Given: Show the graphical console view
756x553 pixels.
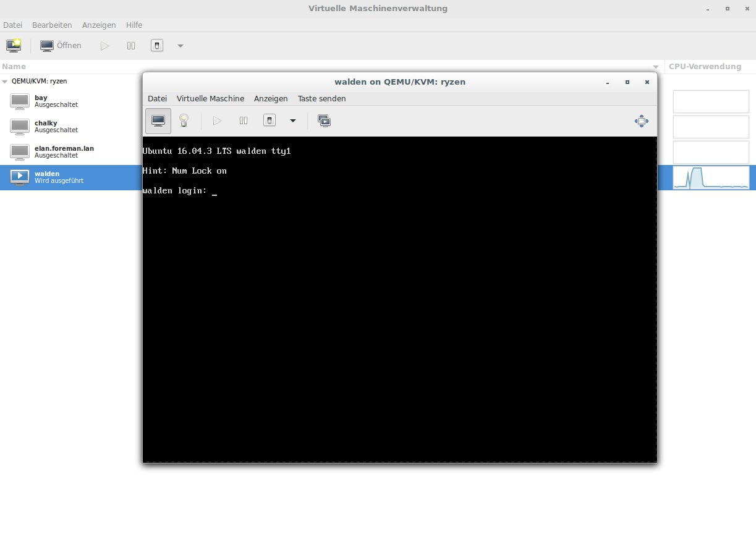Looking at the screenshot, I should (x=158, y=121).
